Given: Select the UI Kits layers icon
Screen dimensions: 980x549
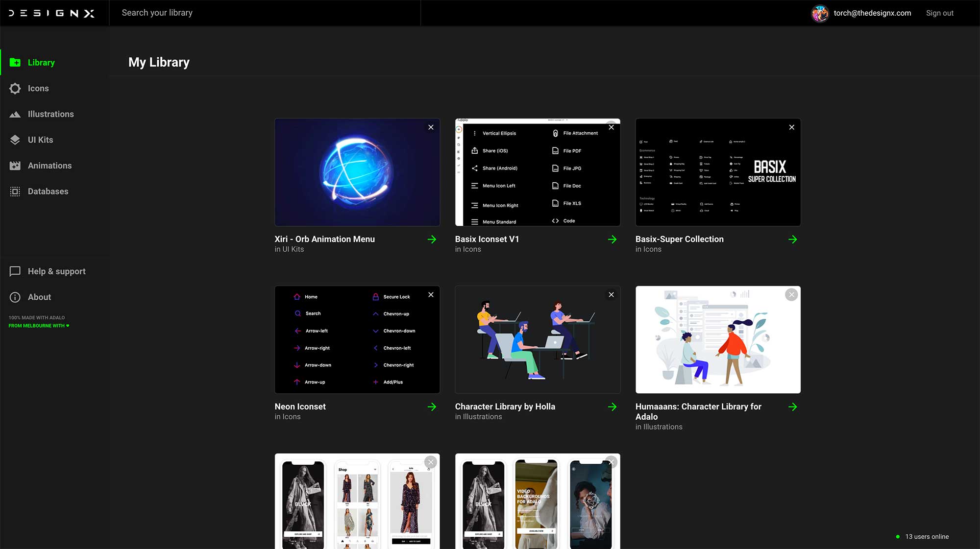Looking at the screenshot, I should coord(15,140).
